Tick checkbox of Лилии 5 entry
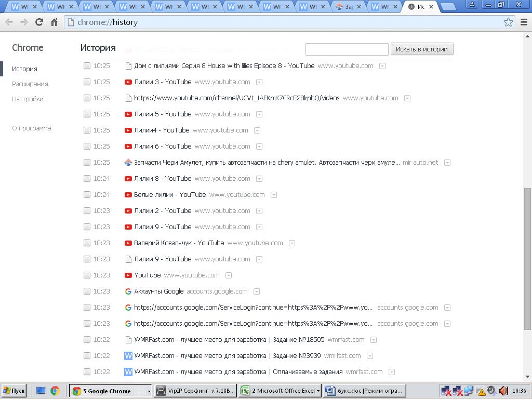The width and height of the screenshot is (532, 399). [87, 114]
